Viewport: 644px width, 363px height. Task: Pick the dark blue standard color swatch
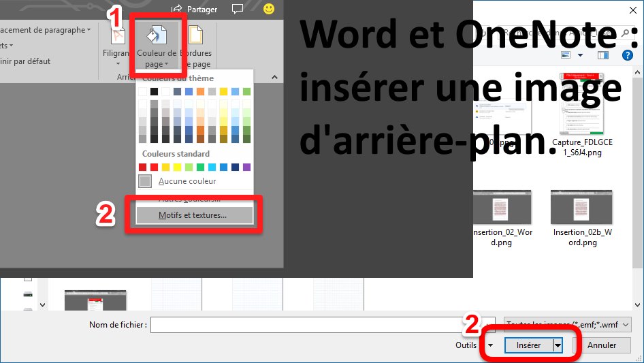[x=235, y=167]
